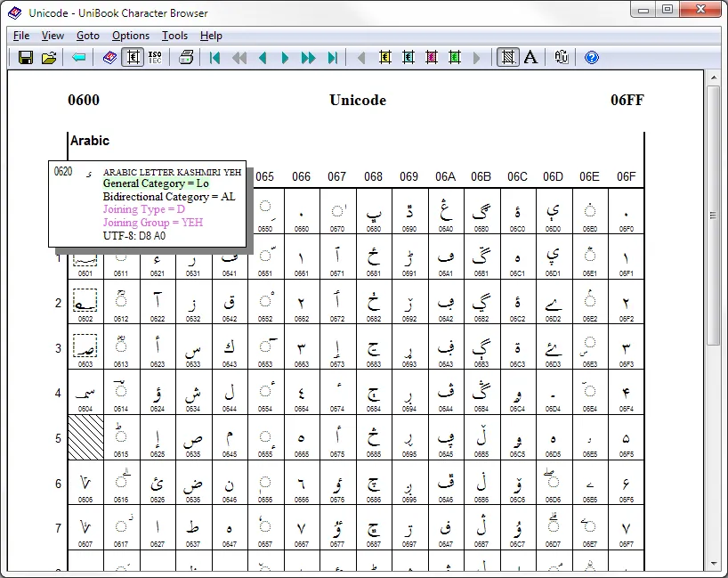The width and height of the screenshot is (728, 578).
Task: Open the File menu
Action: 21,36
